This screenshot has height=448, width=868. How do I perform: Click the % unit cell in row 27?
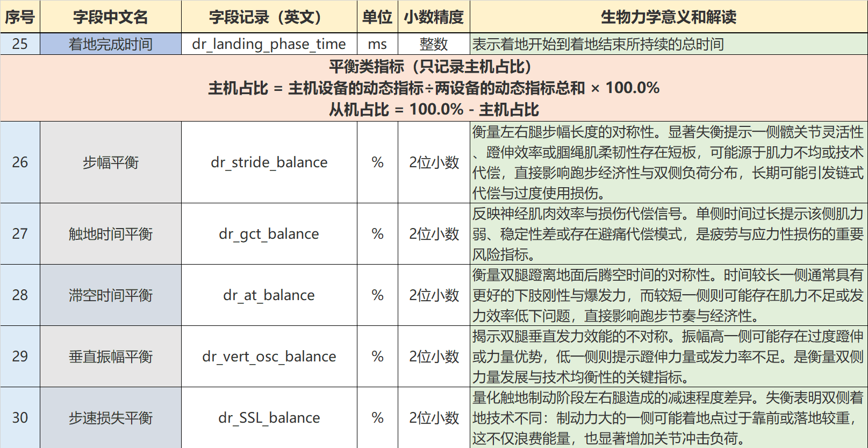(x=377, y=234)
